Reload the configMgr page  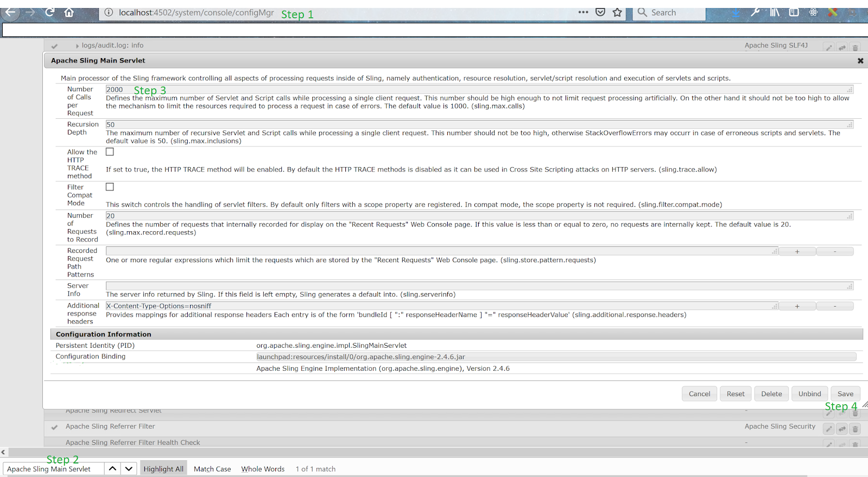[x=50, y=12]
